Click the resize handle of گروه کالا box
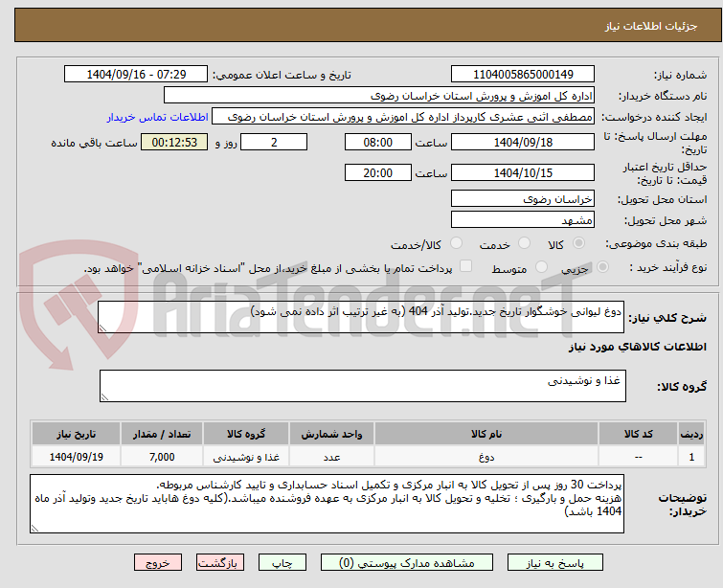The image size is (723, 588). (x=104, y=396)
